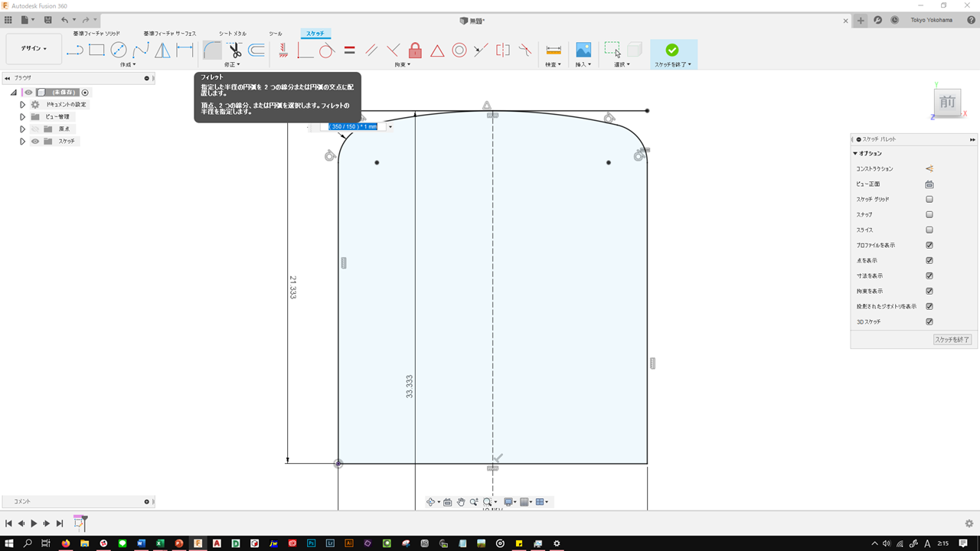Screen dimensions: 980x551
Task: Click the fillet radius input field
Action: (x=353, y=126)
